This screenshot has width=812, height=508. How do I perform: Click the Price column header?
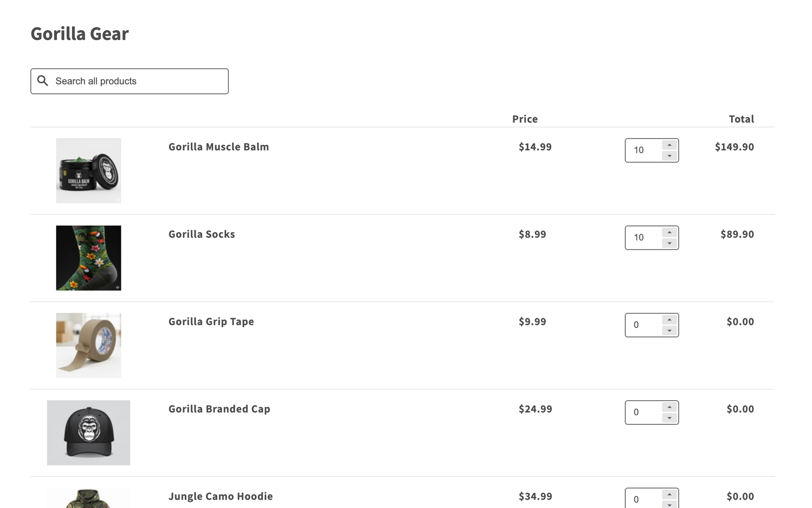525,119
